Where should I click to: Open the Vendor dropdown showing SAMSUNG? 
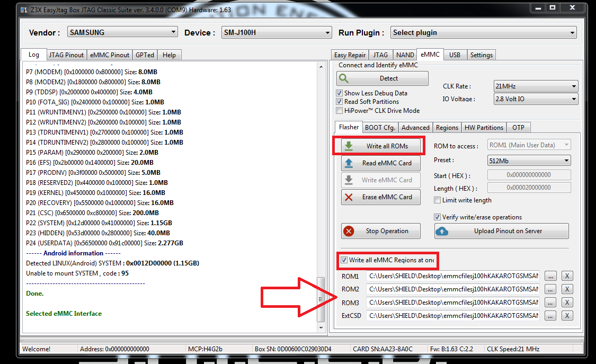tap(122, 32)
